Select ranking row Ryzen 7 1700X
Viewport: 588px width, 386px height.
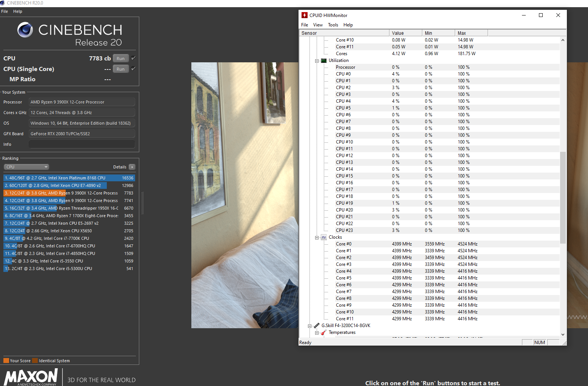pos(69,216)
